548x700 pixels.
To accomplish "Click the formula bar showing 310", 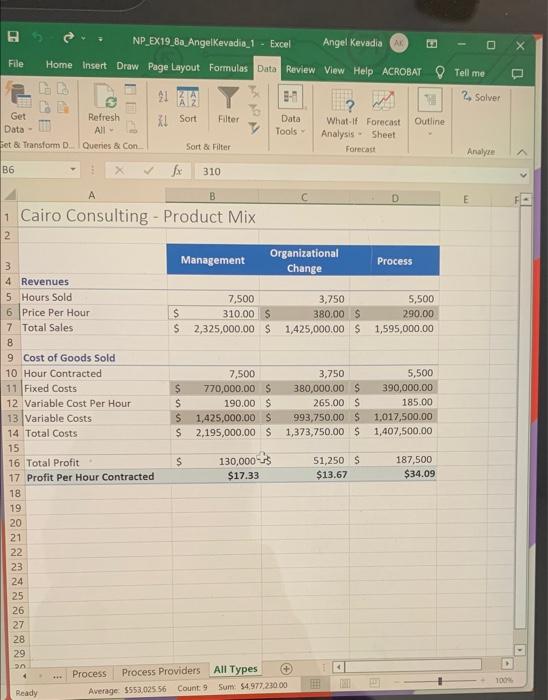I will 355,172.
